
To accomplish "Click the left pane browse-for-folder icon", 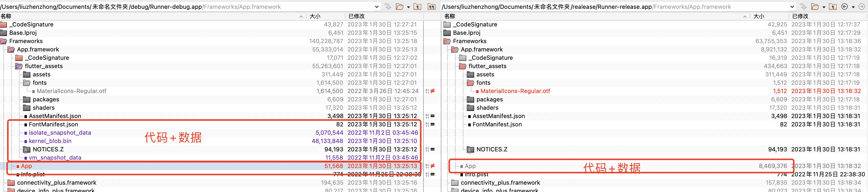I will [400, 6].
